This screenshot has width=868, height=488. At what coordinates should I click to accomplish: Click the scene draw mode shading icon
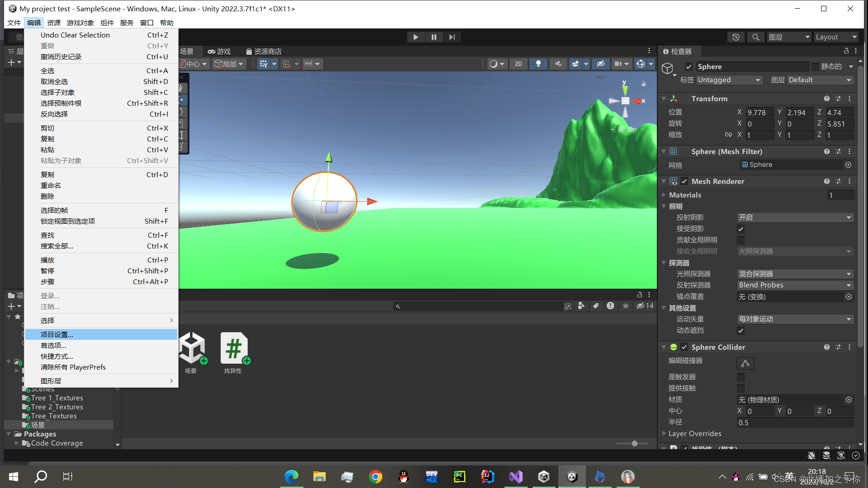tap(494, 64)
